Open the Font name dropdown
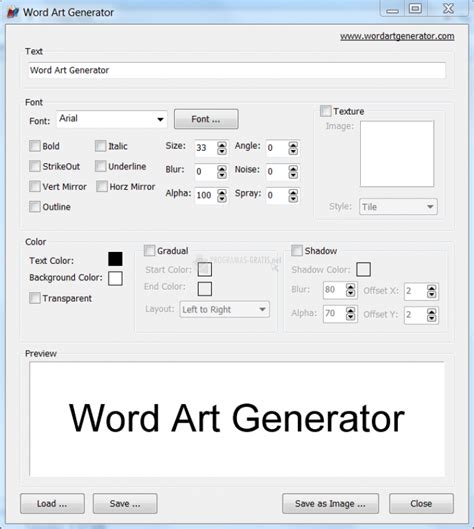The height and width of the screenshot is (529, 474). click(x=112, y=119)
